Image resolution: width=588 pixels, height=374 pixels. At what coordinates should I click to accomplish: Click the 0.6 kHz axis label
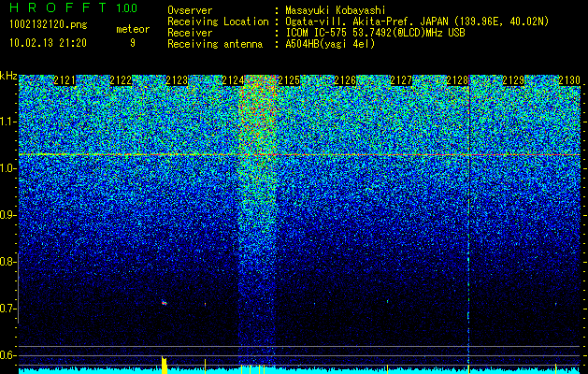pyautogui.click(x=7, y=355)
